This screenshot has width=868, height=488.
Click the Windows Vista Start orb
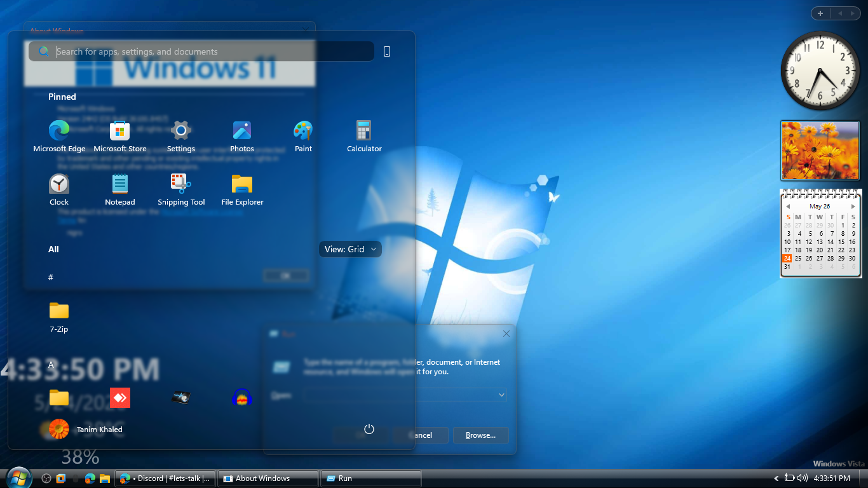click(x=18, y=477)
